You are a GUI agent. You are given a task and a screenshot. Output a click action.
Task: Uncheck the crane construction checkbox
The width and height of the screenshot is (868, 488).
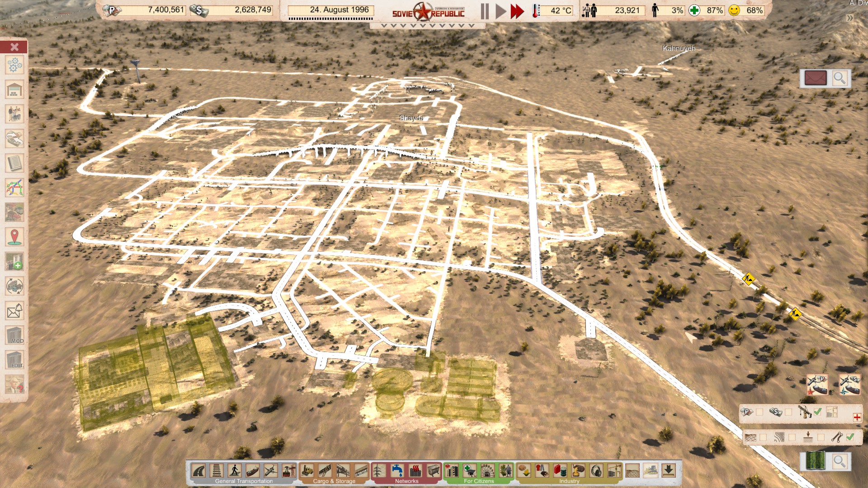(x=817, y=412)
